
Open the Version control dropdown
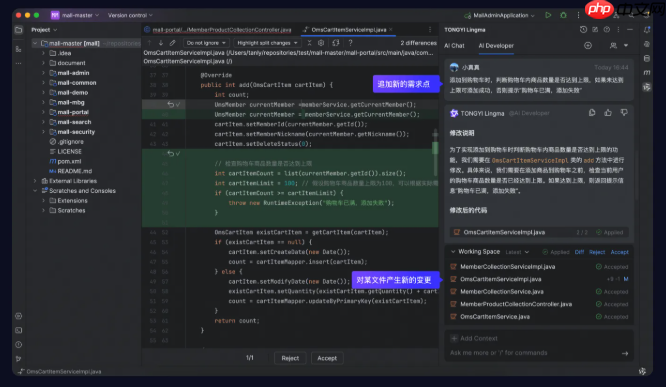click(130, 15)
